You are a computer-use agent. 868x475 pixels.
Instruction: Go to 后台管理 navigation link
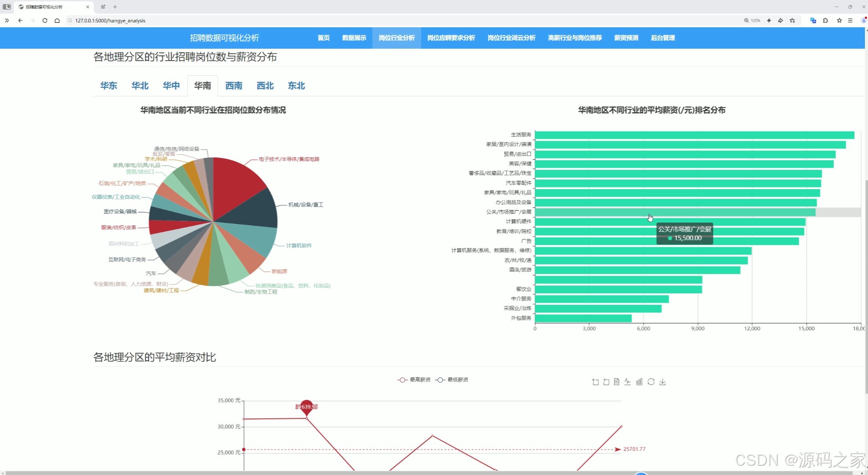click(662, 38)
